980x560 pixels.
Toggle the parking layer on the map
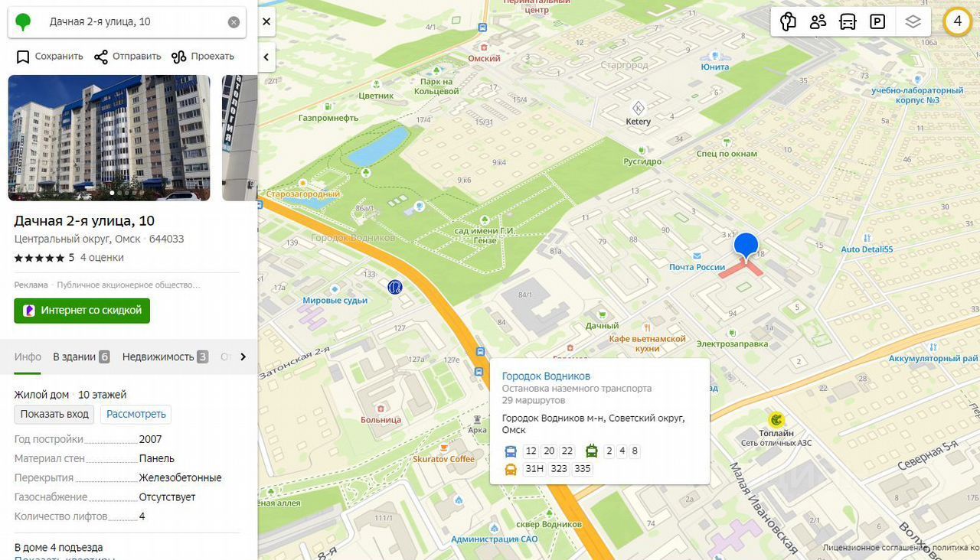[877, 21]
